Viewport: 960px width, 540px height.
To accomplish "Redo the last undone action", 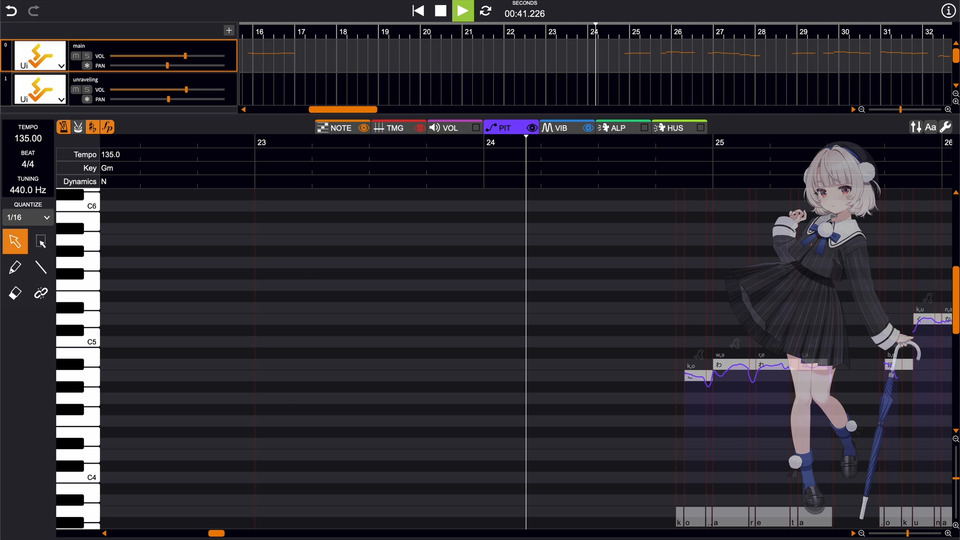I will click(34, 10).
